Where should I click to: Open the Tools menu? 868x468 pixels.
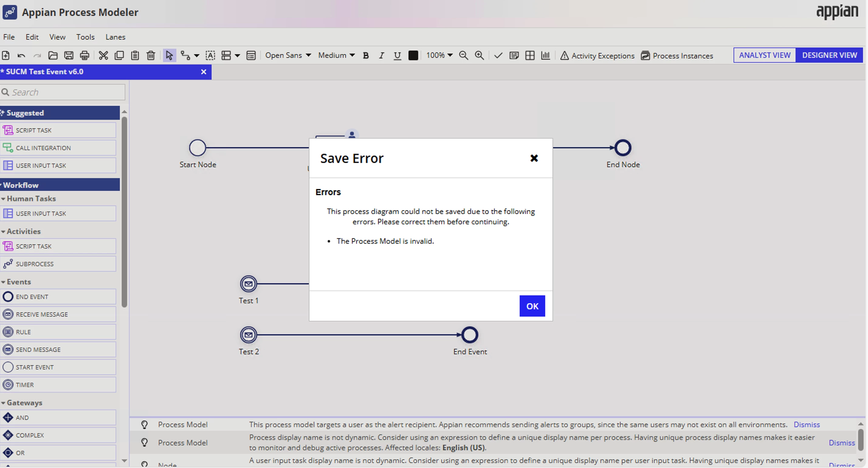click(85, 37)
